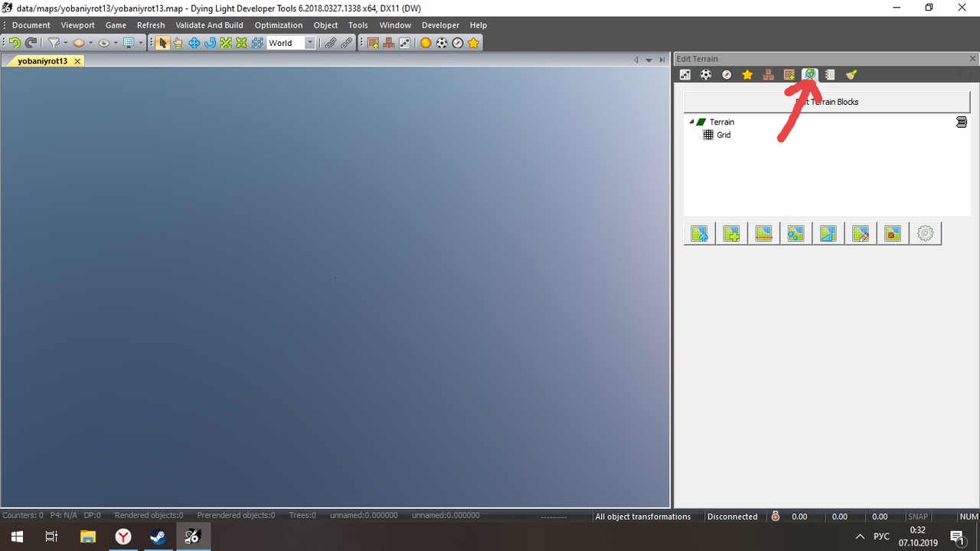
Task: Click the green four-squares transform tool
Action: 242,43
